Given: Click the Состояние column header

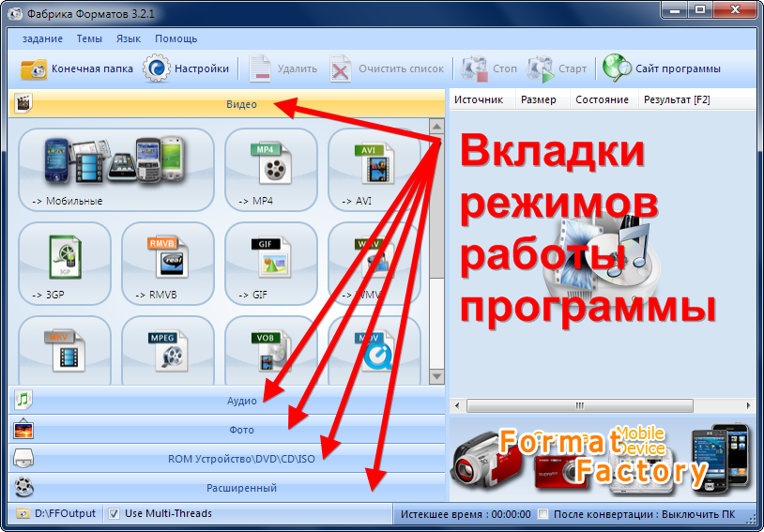Looking at the screenshot, I should tap(604, 99).
